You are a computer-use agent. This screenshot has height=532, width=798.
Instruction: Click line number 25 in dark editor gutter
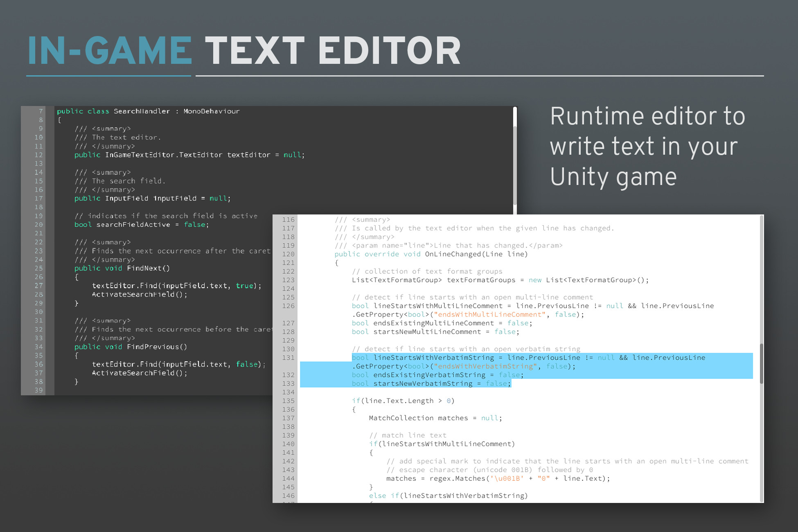coord(38,268)
